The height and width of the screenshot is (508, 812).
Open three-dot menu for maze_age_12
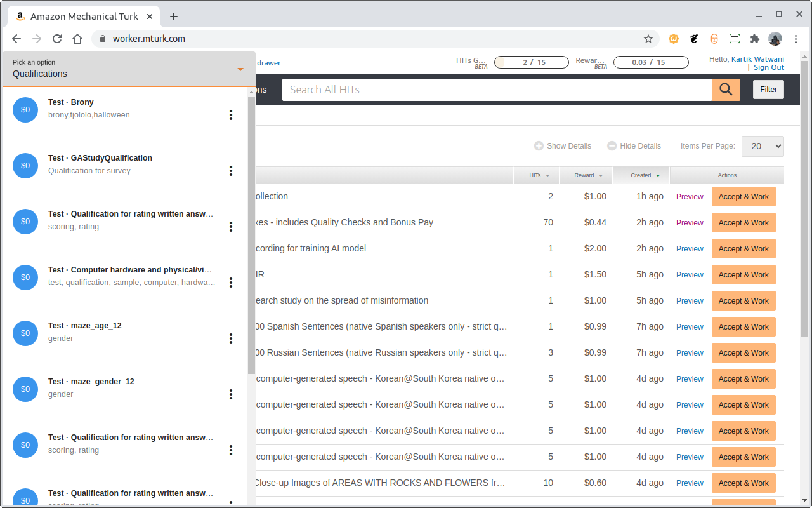(231, 338)
